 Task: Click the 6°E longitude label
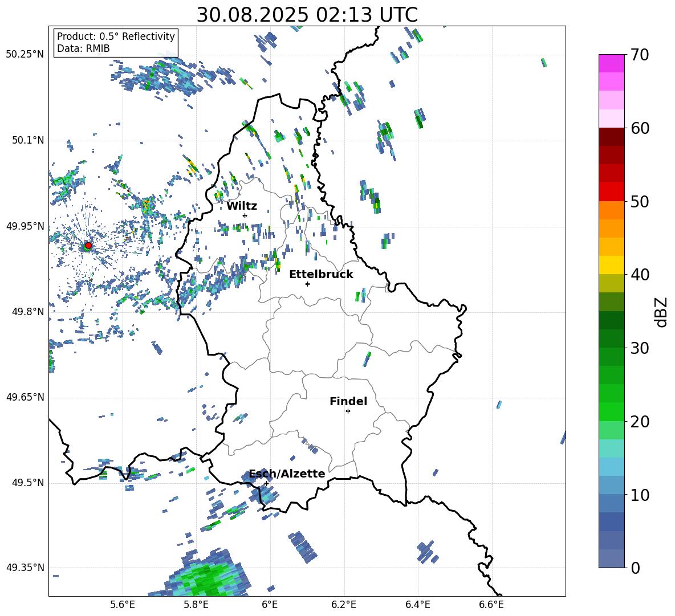coord(270,605)
